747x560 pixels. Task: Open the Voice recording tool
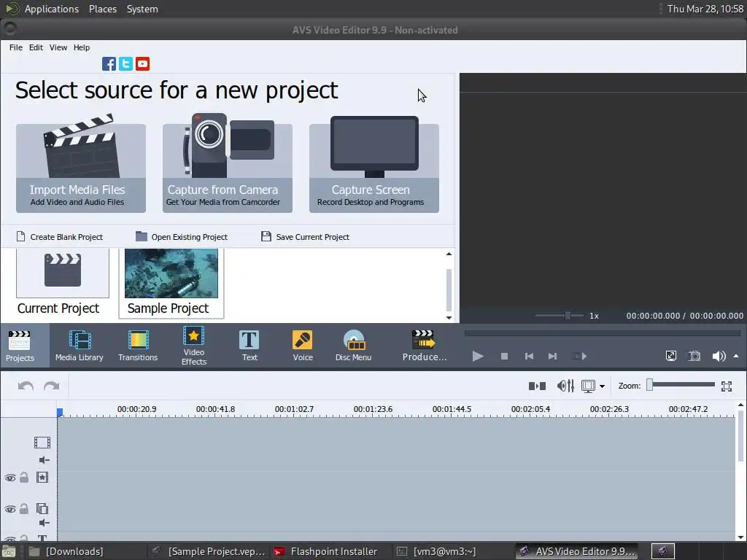click(x=303, y=346)
